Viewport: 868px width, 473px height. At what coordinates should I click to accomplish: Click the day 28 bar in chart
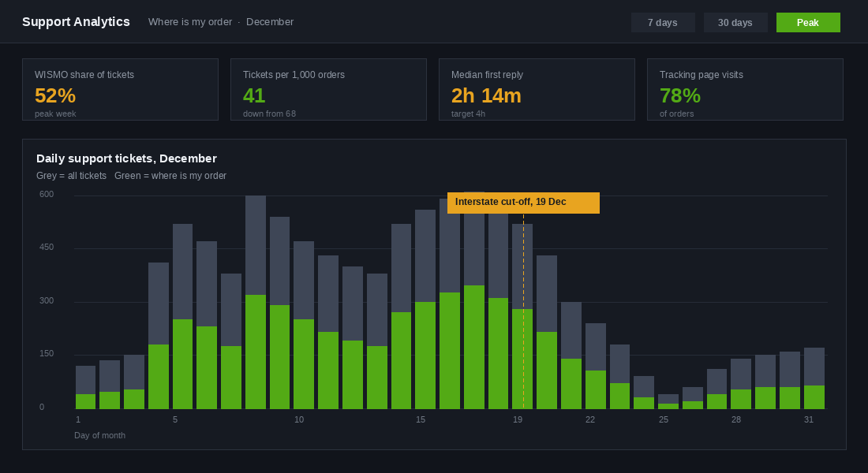(741, 383)
